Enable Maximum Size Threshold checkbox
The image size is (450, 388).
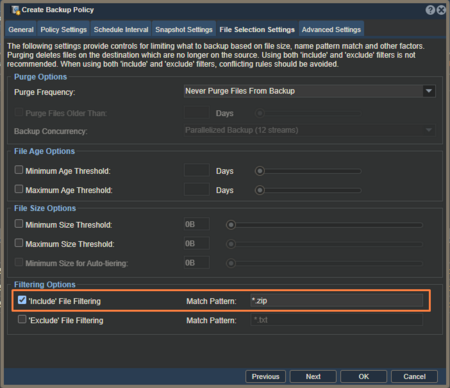point(19,243)
